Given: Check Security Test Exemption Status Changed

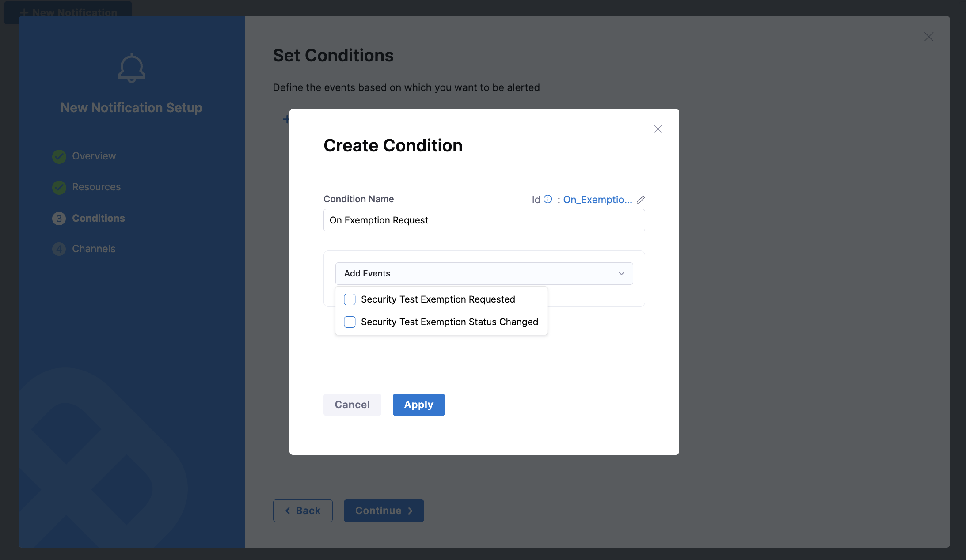Looking at the screenshot, I should pyautogui.click(x=350, y=322).
